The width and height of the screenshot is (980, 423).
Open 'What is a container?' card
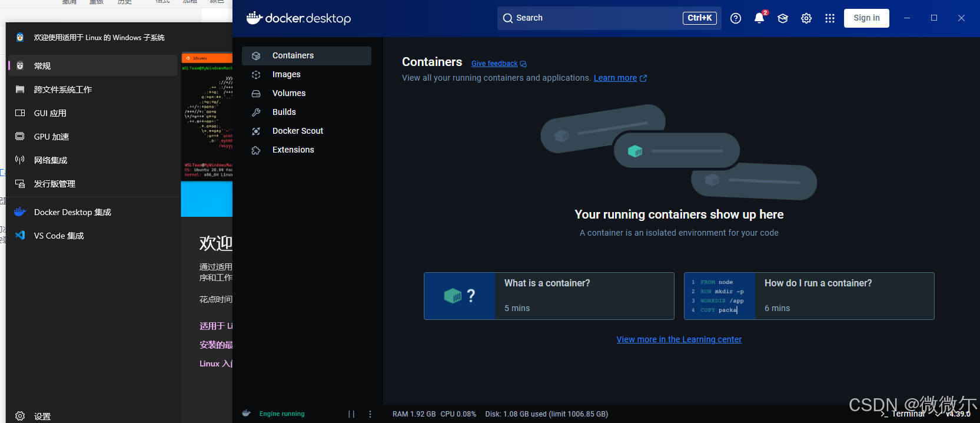tap(549, 296)
